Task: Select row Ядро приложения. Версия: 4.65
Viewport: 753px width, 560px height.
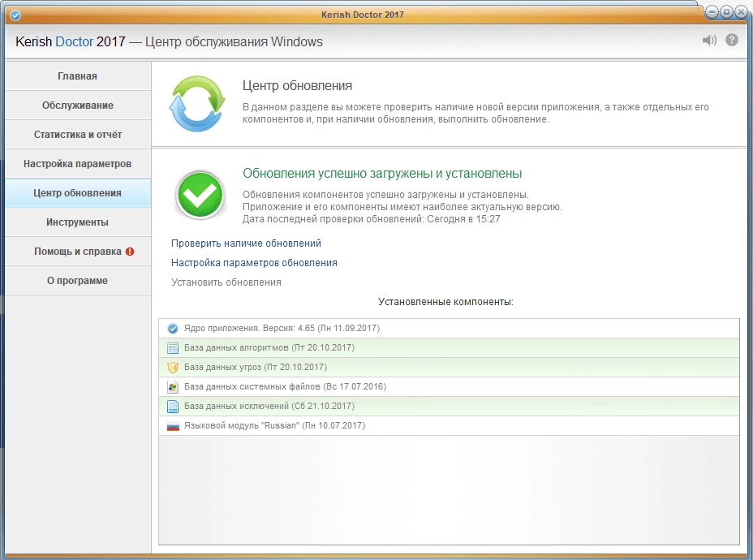Action: click(x=449, y=329)
